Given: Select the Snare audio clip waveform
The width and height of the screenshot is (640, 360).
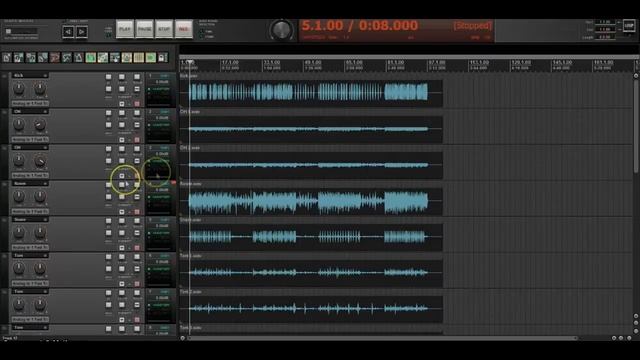Looking at the screenshot, I should [311, 237].
